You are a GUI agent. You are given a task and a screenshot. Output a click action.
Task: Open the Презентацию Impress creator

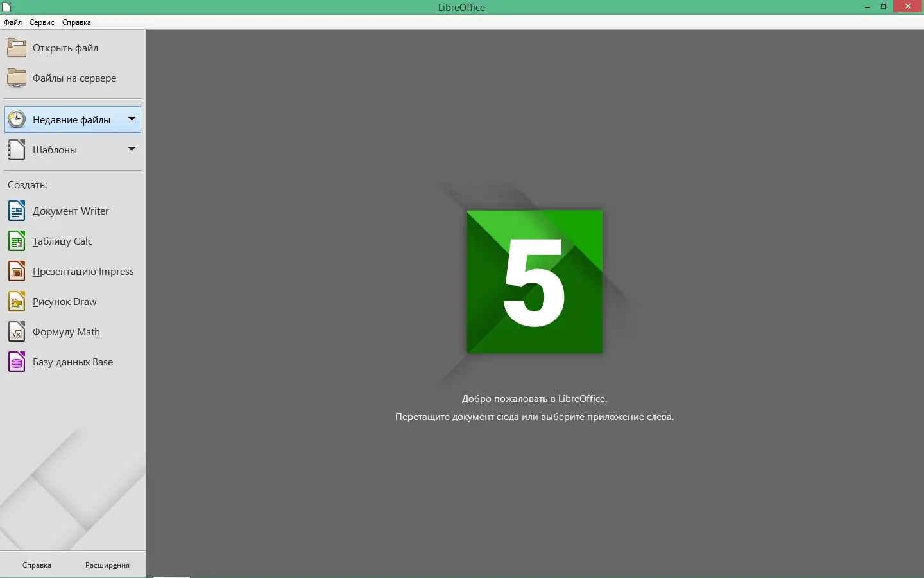coord(16,271)
